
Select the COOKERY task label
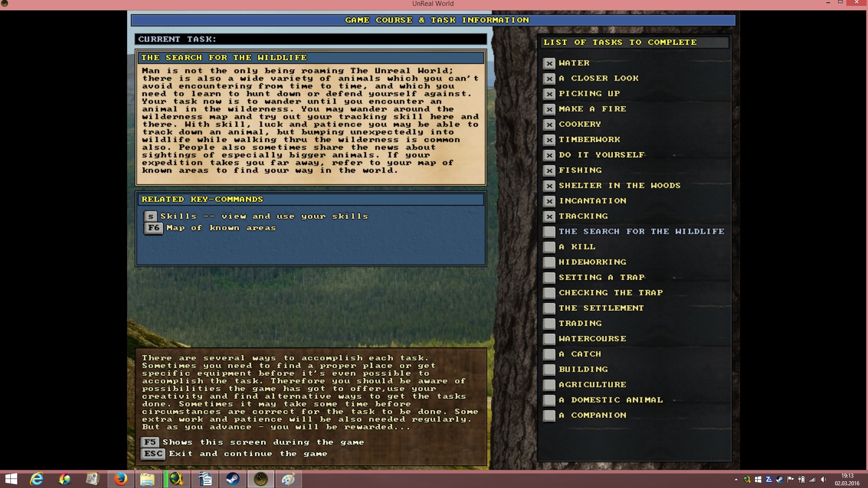[x=580, y=124]
